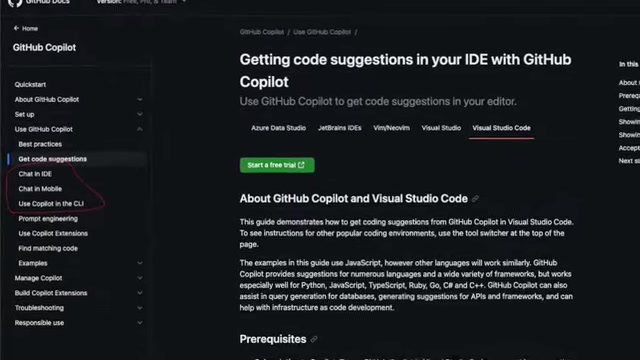Open Use GitHub Copilot breadcrumb link

coord(322,32)
